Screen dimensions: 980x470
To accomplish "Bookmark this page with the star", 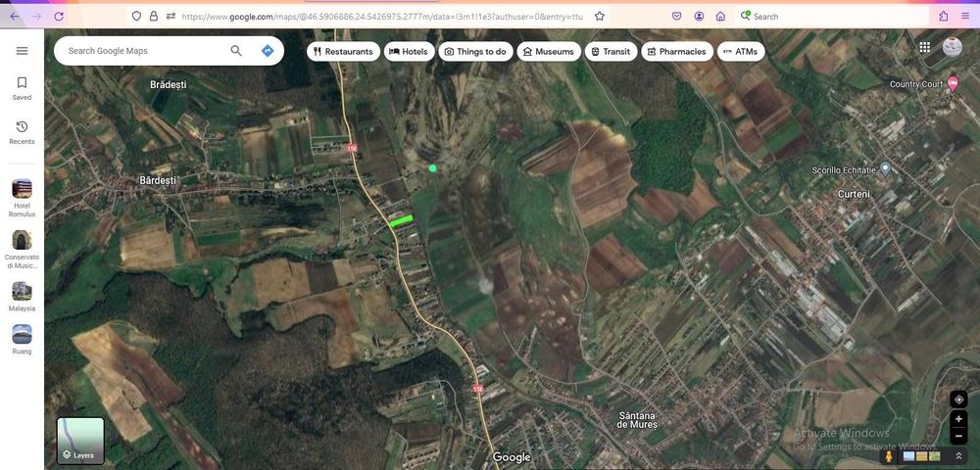I will pyautogui.click(x=600, y=17).
